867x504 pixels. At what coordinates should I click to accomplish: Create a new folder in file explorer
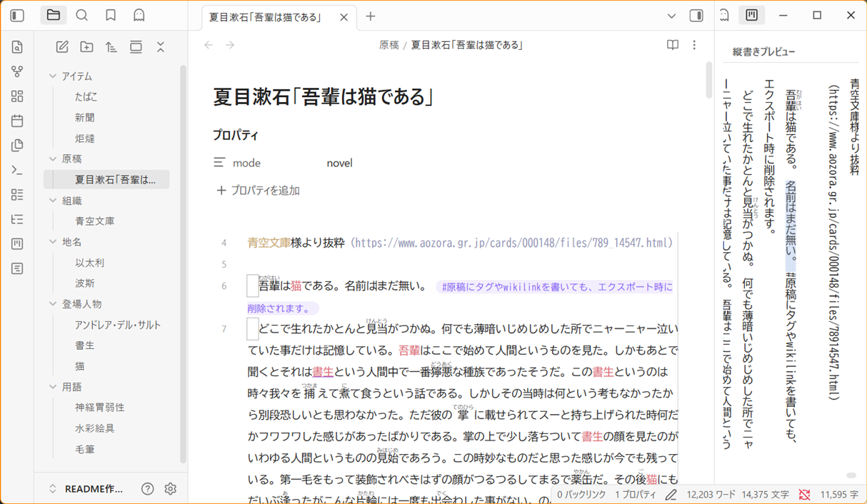coord(86,47)
